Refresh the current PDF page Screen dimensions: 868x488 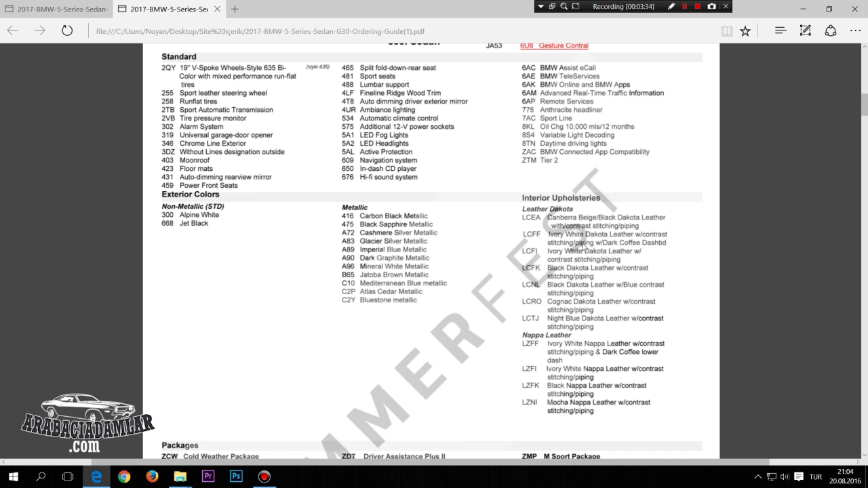[67, 30]
